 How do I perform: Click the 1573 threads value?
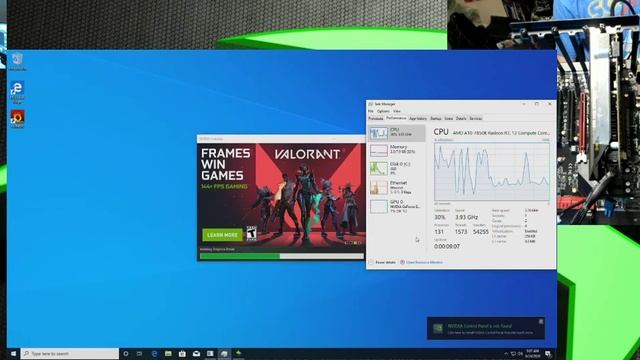461,232
